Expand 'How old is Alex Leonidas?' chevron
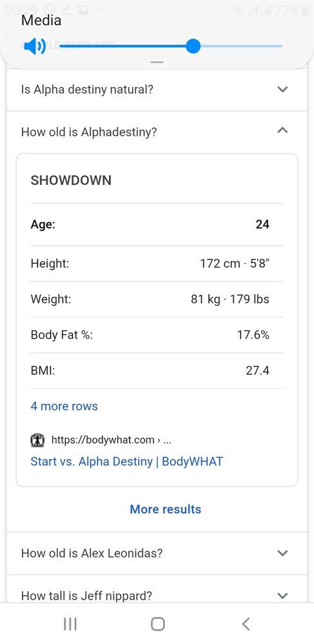This screenshot has width=314, height=644. 282,553
